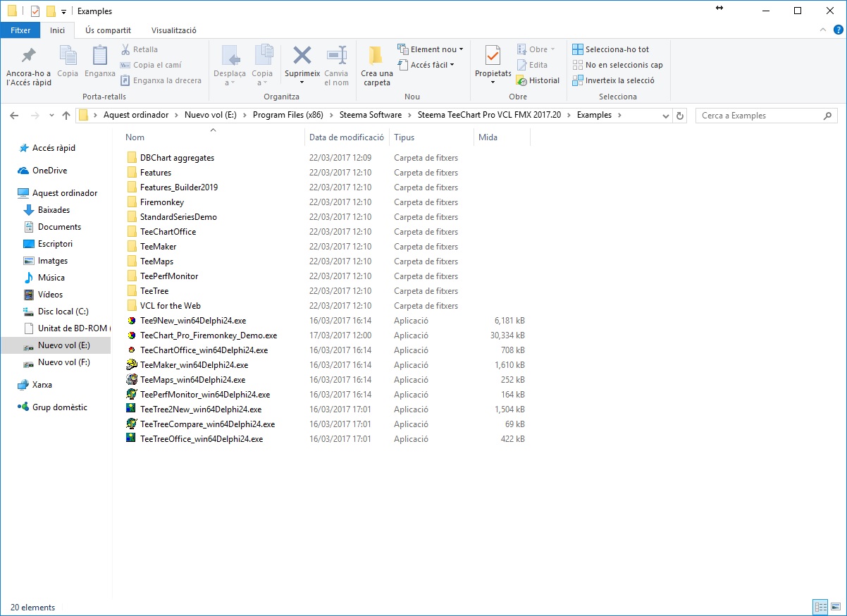Sort by Data de modificació column

[x=347, y=137]
